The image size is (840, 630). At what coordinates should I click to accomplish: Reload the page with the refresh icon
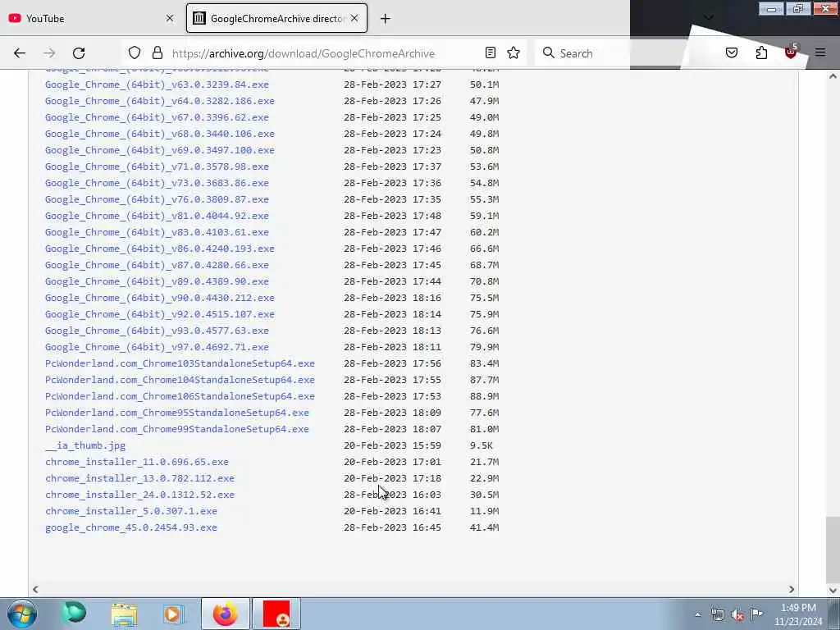click(x=79, y=53)
